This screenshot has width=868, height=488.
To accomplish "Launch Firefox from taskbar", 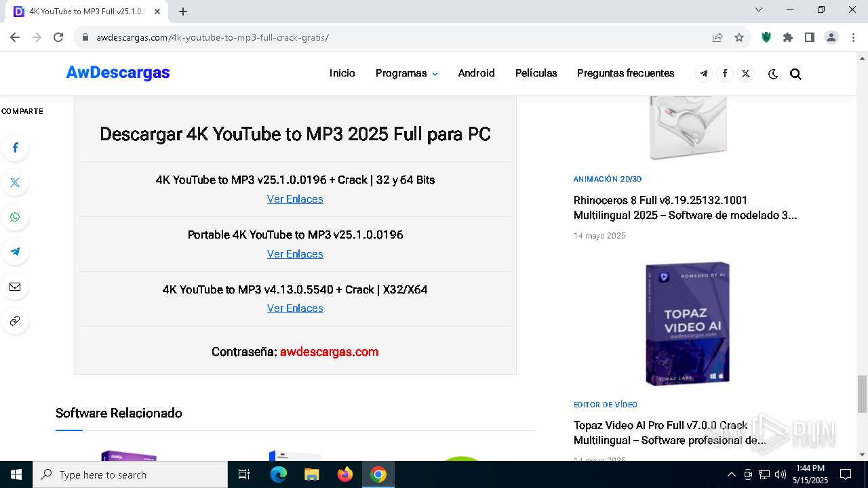I will click(x=345, y=474).
